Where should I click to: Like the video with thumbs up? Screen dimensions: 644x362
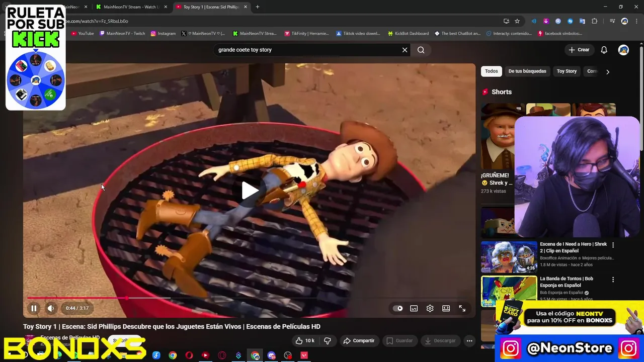(x=305, y=340)
